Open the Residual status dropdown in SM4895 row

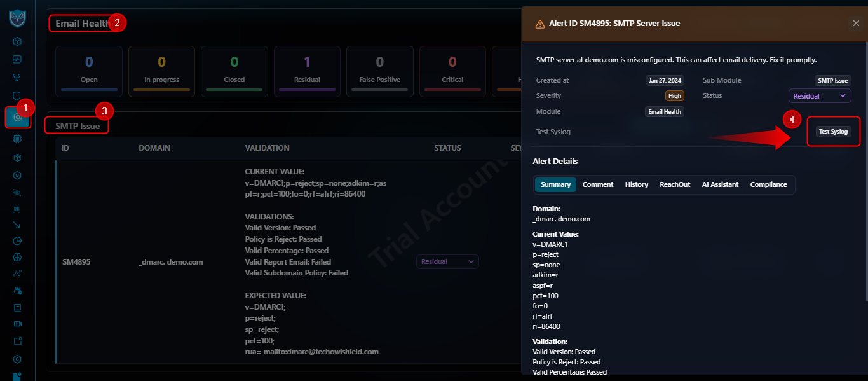(447, 261)
